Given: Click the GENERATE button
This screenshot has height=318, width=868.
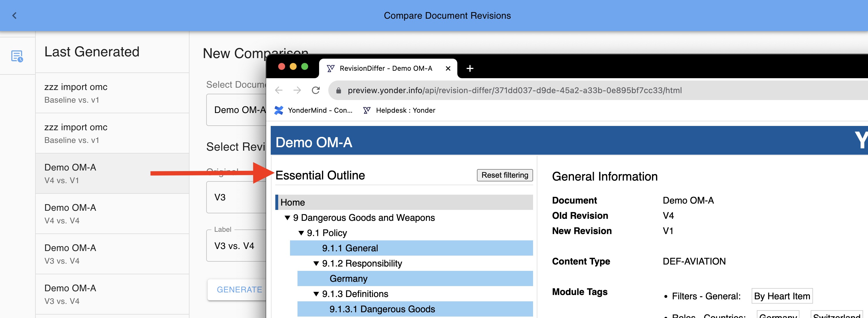Looking at the screenshot, I should (239, 290).
